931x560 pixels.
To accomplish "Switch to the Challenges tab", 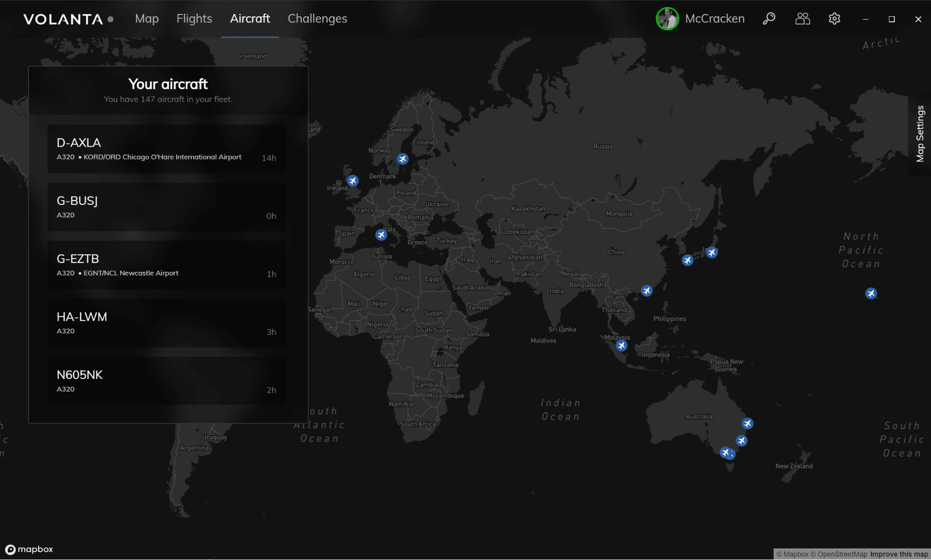I will tap(317, 19).
